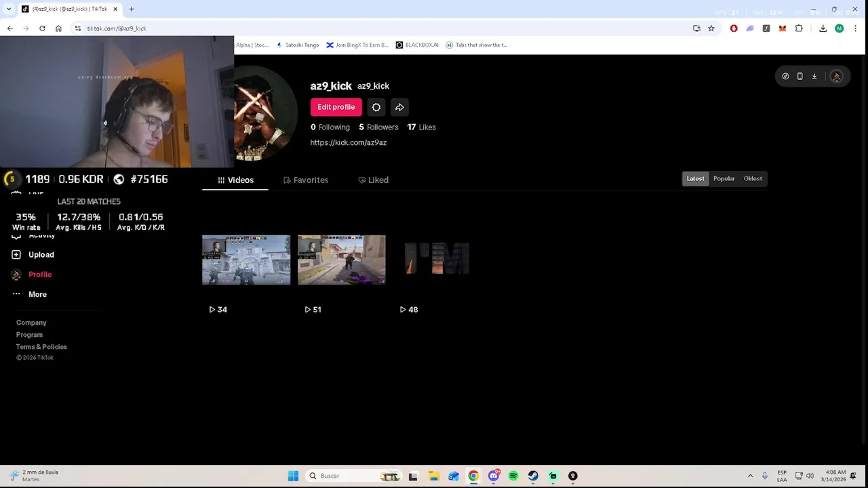This screenshot has height=488, width=868.
Task: Open the video with 34 views
Action: tap(246, 260)
